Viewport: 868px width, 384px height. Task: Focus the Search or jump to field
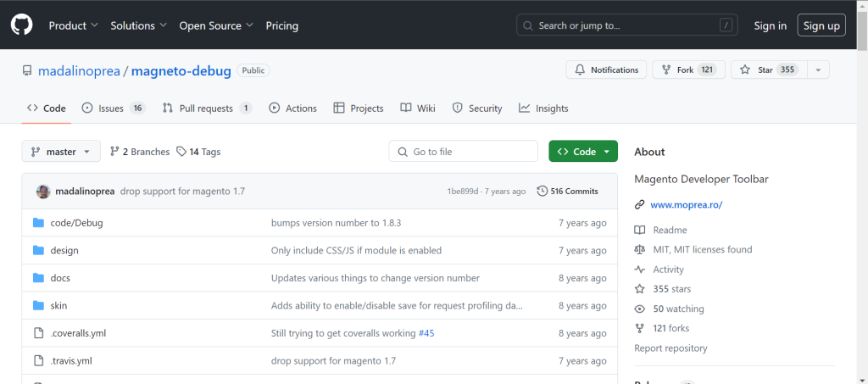627,25
